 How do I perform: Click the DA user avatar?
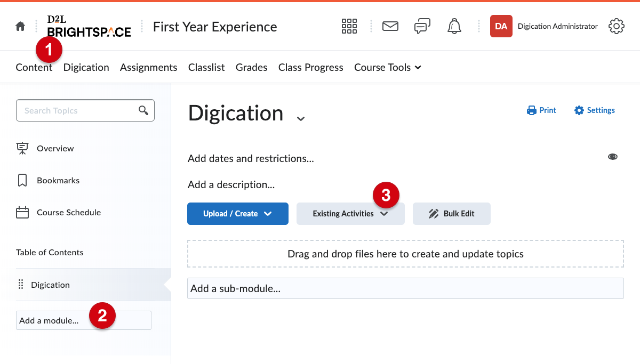[501, 26]
